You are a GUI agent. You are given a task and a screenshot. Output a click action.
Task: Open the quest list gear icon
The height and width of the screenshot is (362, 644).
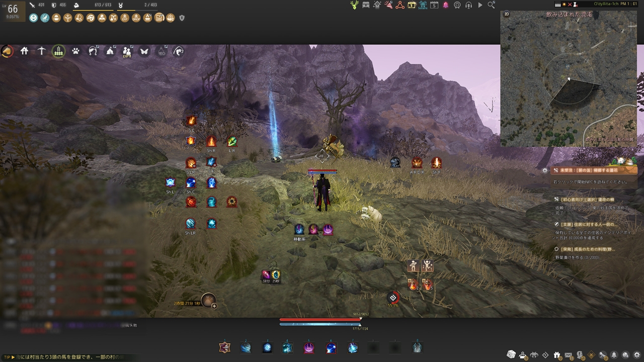545,170
